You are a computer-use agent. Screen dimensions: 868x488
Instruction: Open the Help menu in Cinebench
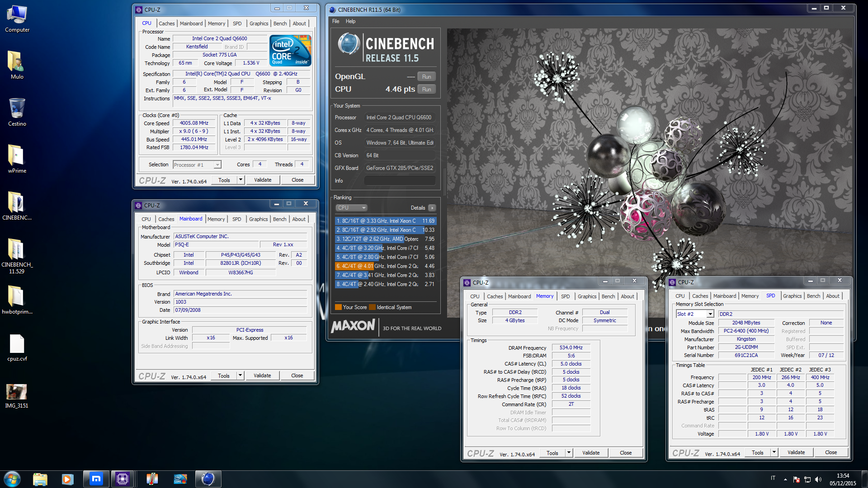coord(350,21)
